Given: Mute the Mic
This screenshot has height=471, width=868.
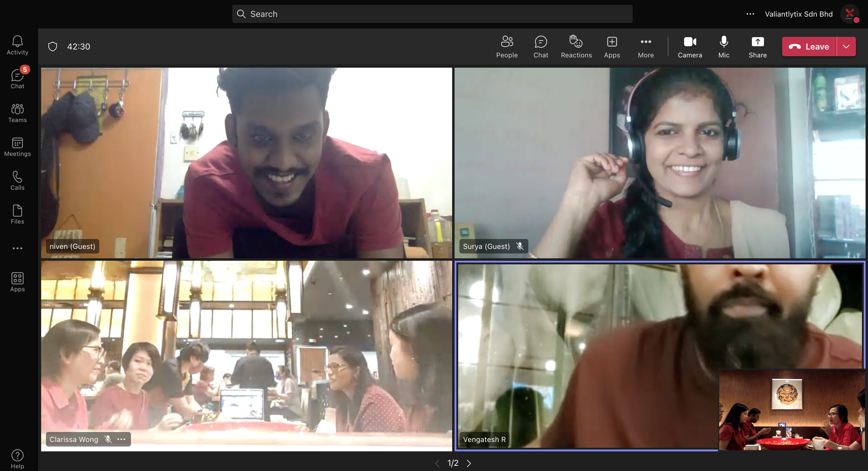Looking at the screenshot, I should coord(723,47).
